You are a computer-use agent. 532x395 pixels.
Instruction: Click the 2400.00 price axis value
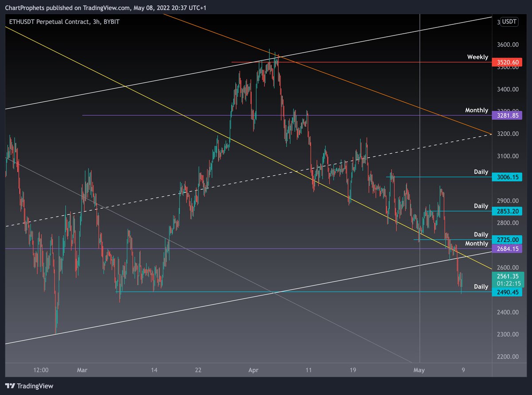coord(508,312)
